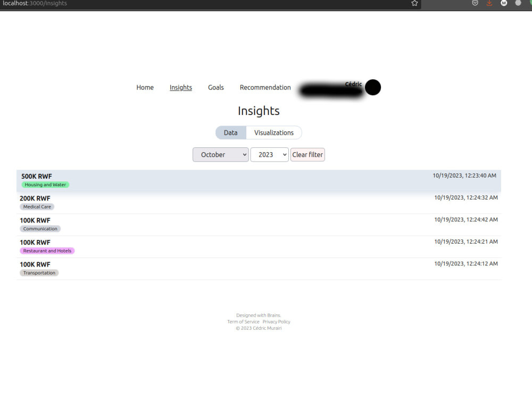Click the © 2023 Cédric Murairi text
Image resolution: width=532 pixels, height=399 pixels.
tap(259, 328)
